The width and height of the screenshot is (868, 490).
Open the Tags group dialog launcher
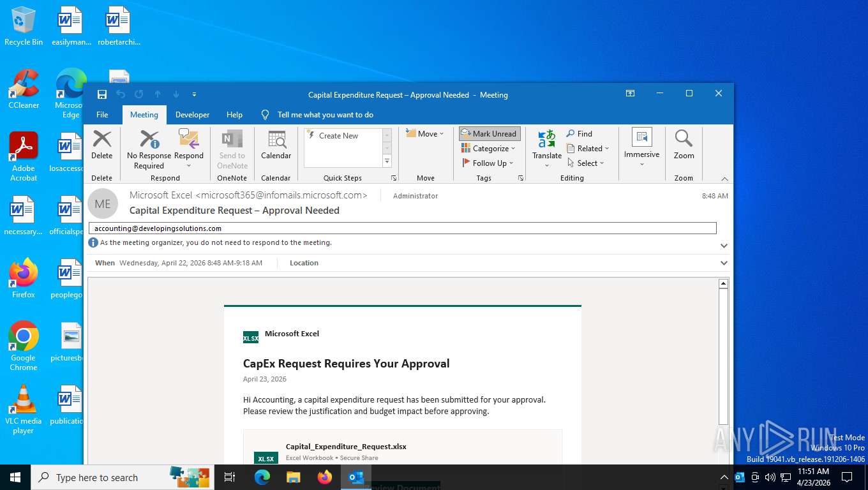coord(521,178)
